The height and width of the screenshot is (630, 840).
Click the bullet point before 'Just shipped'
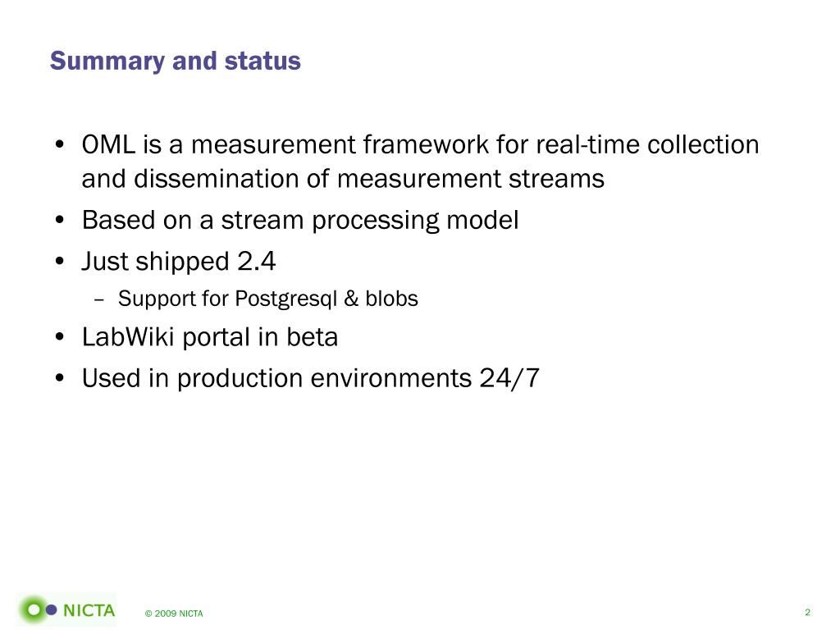[x=59, y=262]
